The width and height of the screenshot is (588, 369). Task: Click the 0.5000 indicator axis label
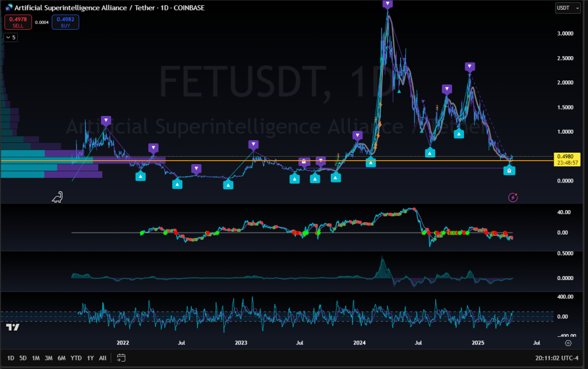[565, 253]
